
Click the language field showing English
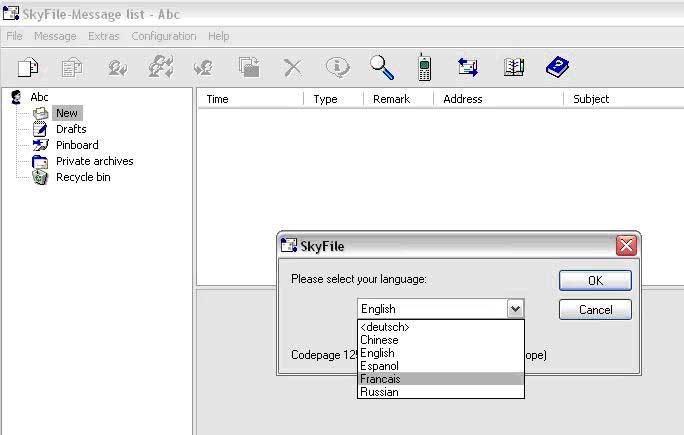(432, 309)
